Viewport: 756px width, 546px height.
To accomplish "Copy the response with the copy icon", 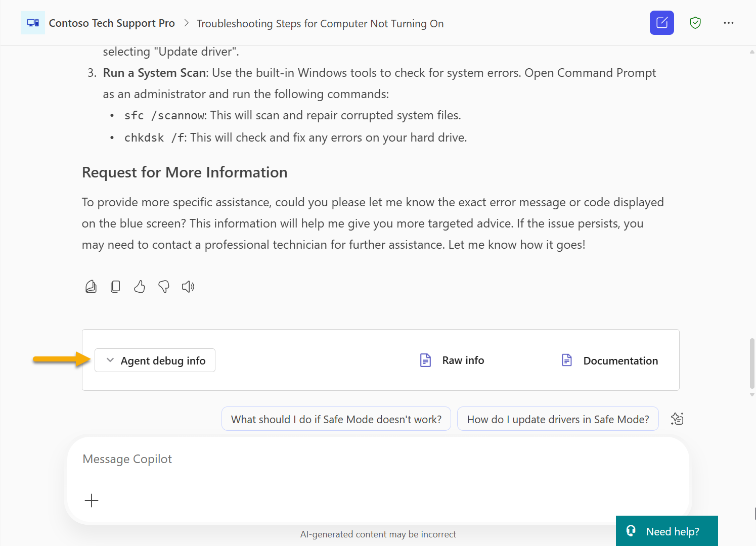I will tap(115, 287).
